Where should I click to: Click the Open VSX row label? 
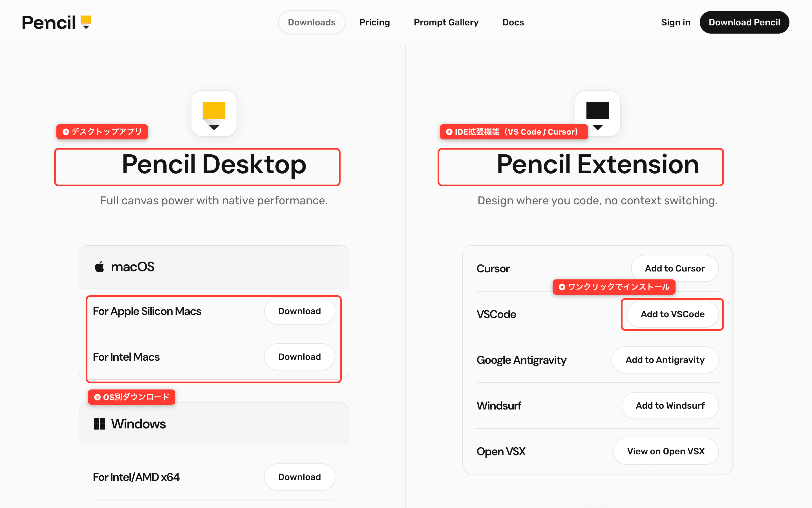point(501,451)
